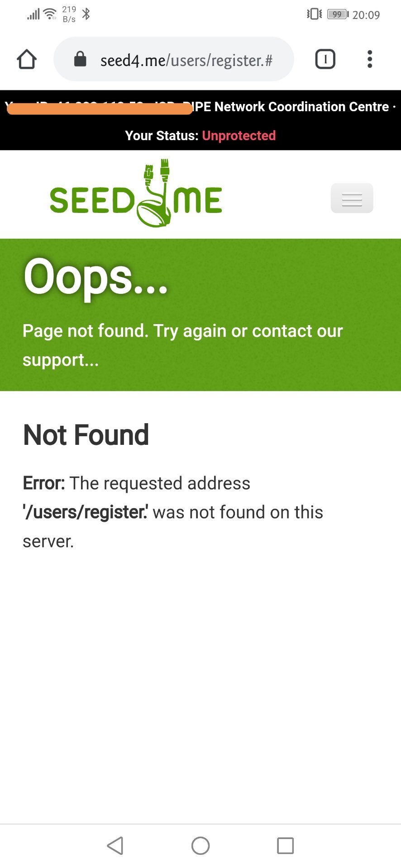
Task: Tap the Android recent apps square
Action: coord(285,845)
